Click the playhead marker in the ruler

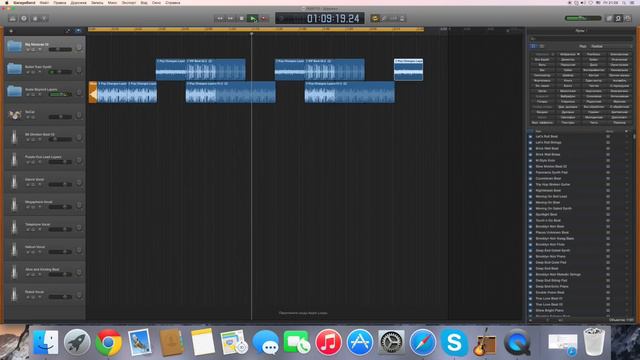[x=251, y=33]
